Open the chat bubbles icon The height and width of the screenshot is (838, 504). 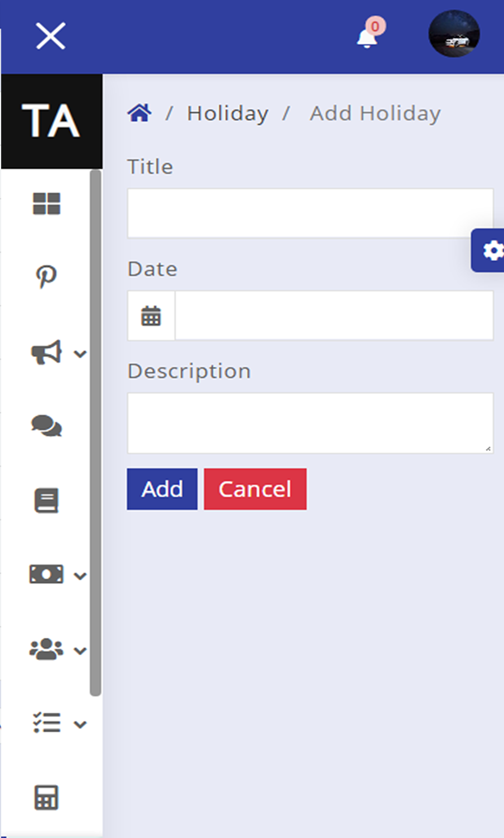[46, 426]
